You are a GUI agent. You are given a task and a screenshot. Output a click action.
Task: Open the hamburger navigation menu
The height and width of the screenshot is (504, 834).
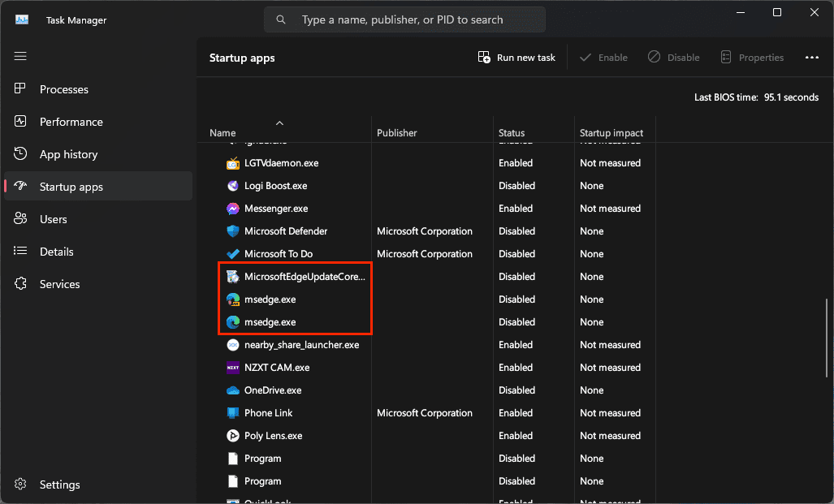pyautogui.click(x=20, y=56)
